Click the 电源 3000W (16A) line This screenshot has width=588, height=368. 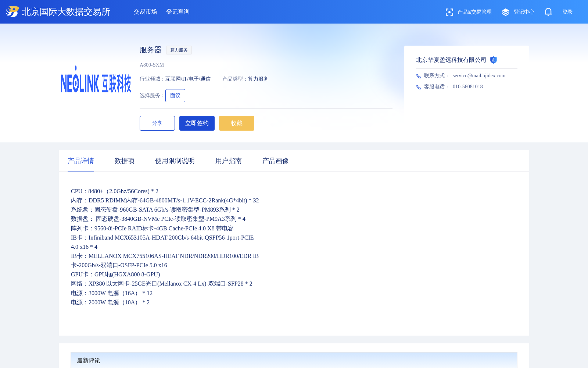[x=112, y=293]
